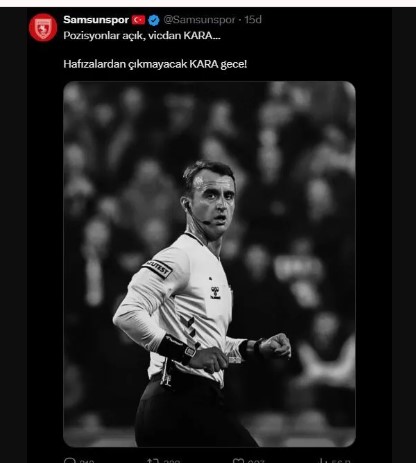The height and width of the screenshot is (463, 416).
Task: Click the repost count next to retweet icon
Action: (172, 461)
